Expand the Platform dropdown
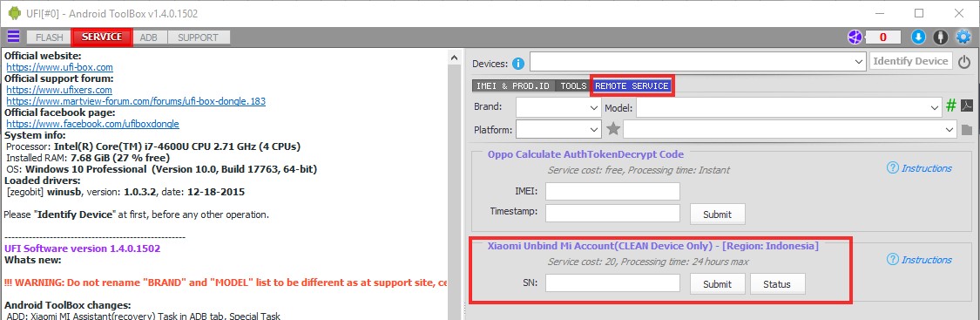980x320 pixels. tap(594, 129)
